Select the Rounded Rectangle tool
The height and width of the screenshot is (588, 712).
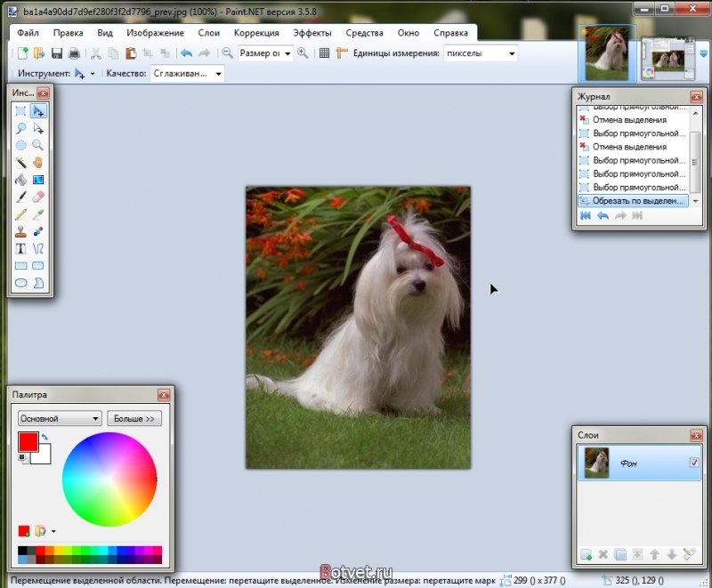38,266
